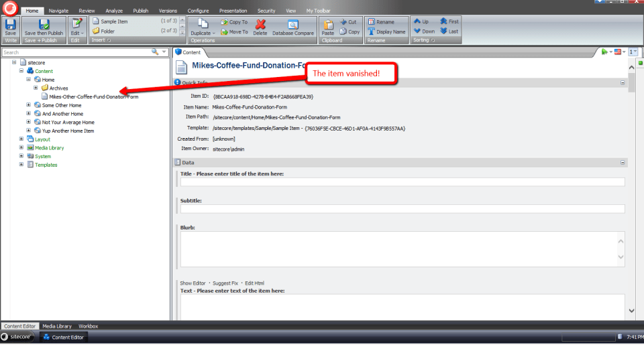Image resolution: width=644 pixels, height=345 pixels.
Task: Open the Duplicate dropdown menu
Action: point(201,33)
